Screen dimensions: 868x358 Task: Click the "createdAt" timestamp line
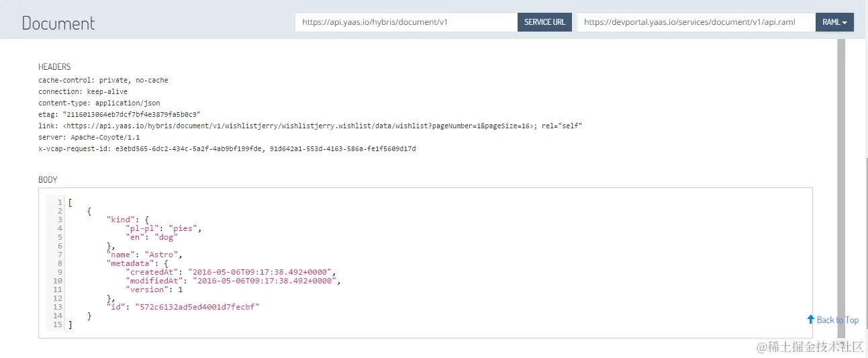230,272
